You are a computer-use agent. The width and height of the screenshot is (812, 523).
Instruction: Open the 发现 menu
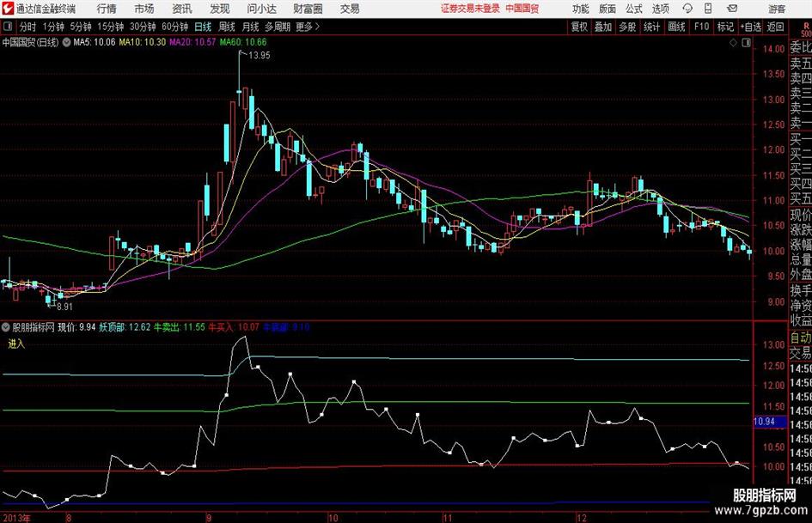click(x=220, y=9)
